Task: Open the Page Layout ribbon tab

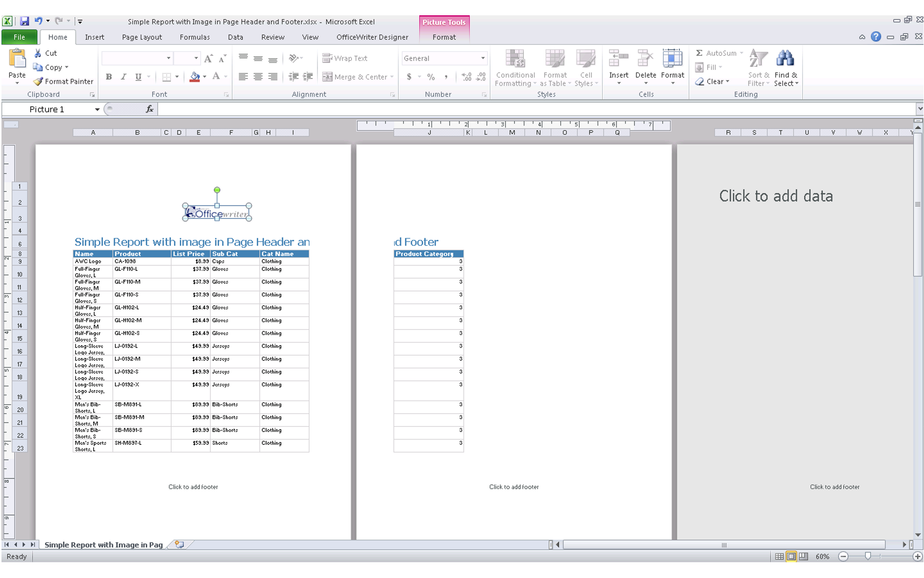Action: tap(142, 37)
